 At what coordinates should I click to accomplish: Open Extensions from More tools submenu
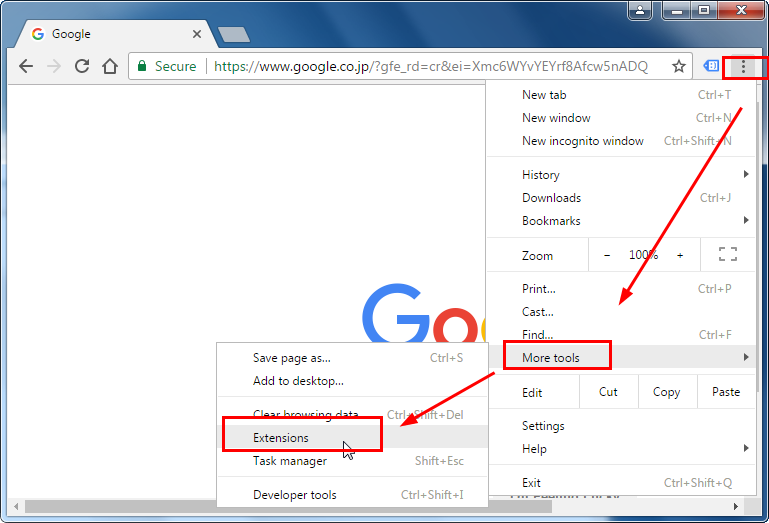(352, 437)
